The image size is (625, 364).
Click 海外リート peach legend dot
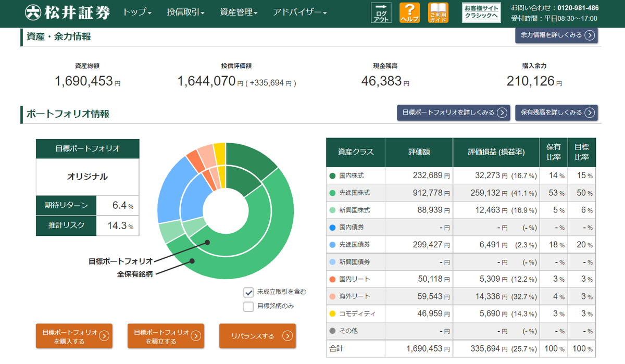pyautogui.click(x=332, y=296)
